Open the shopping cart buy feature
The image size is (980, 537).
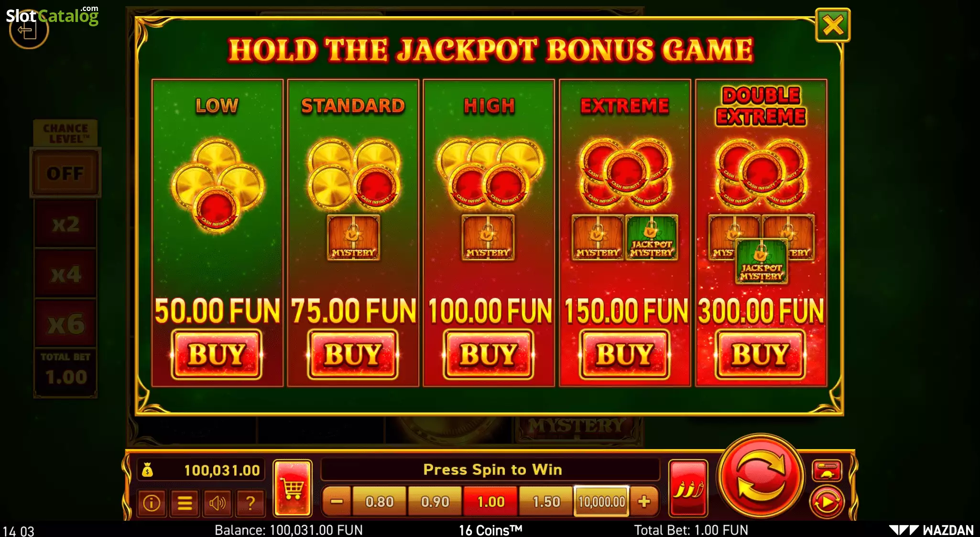pyautogui.click(x=293, y=488)
